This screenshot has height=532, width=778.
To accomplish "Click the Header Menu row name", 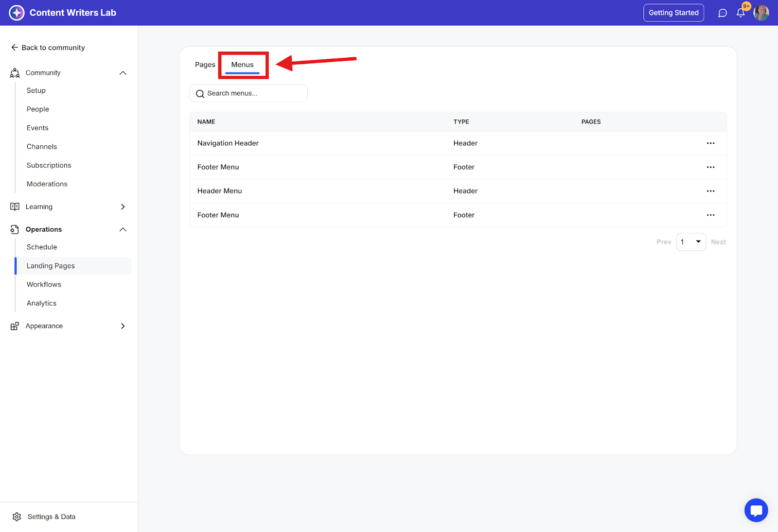I will tap(220, 191).
